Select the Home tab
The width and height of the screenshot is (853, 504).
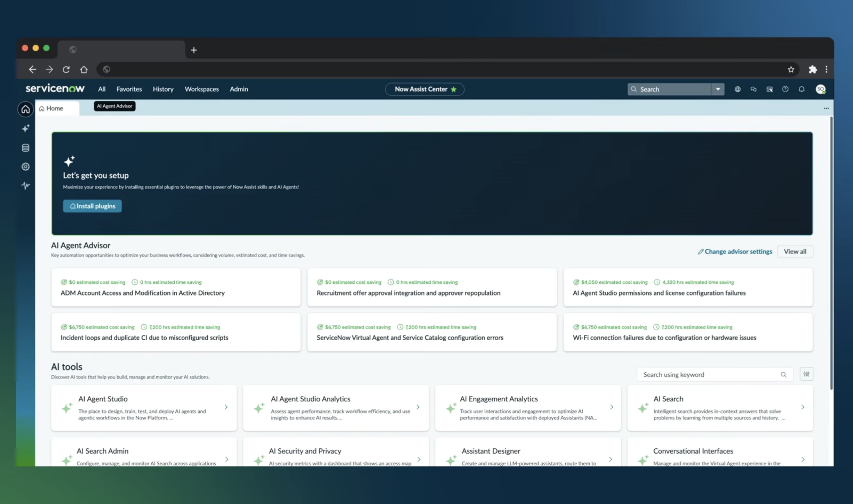coord(57,108)
